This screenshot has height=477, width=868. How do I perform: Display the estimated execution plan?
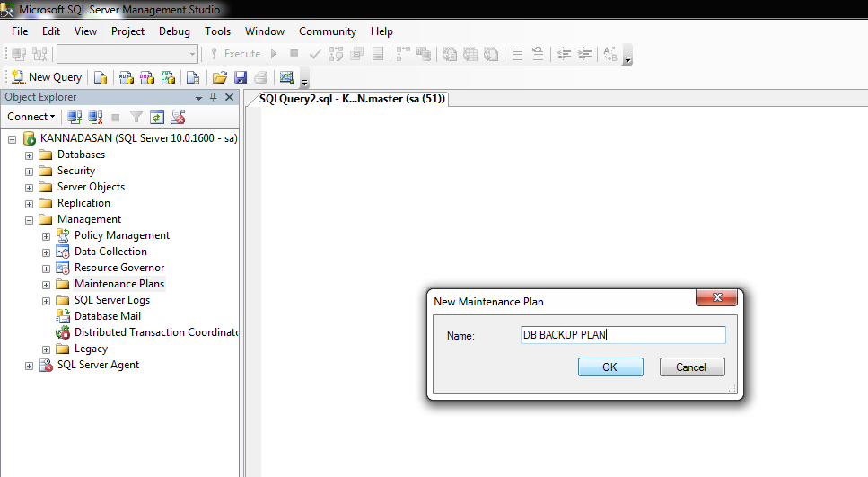click(336, 54)
